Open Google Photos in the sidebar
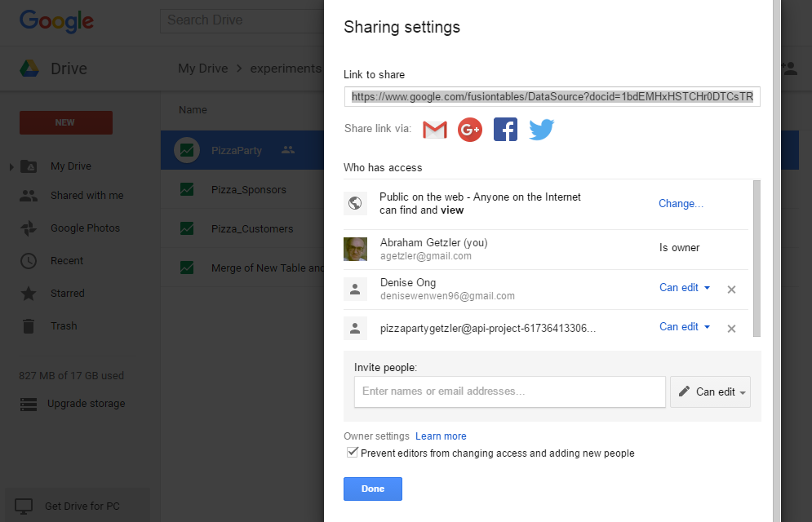The height and width of the screenshot is (522, 812). tap(85, 228)
